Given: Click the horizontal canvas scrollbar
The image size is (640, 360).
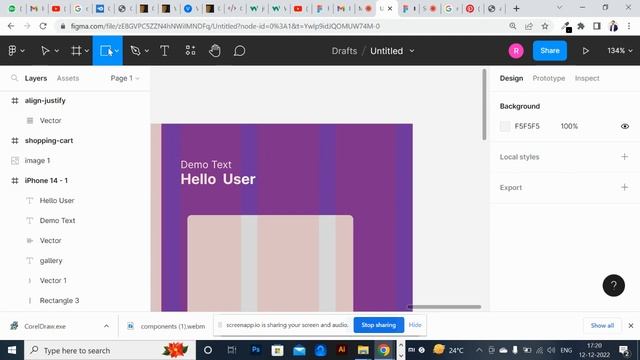Looking at the screenshot, I should pyautogui.click(x=444, y=307).
